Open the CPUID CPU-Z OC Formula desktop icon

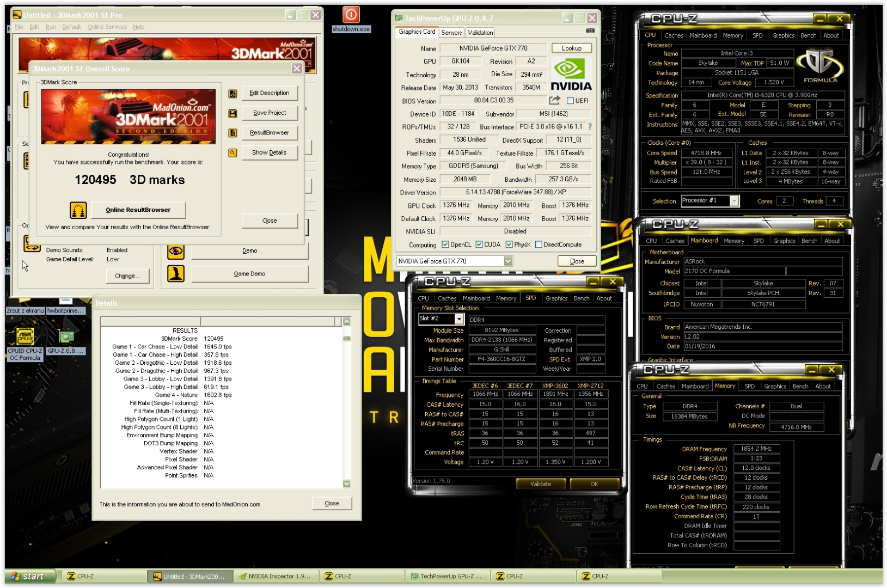point(25,344)
